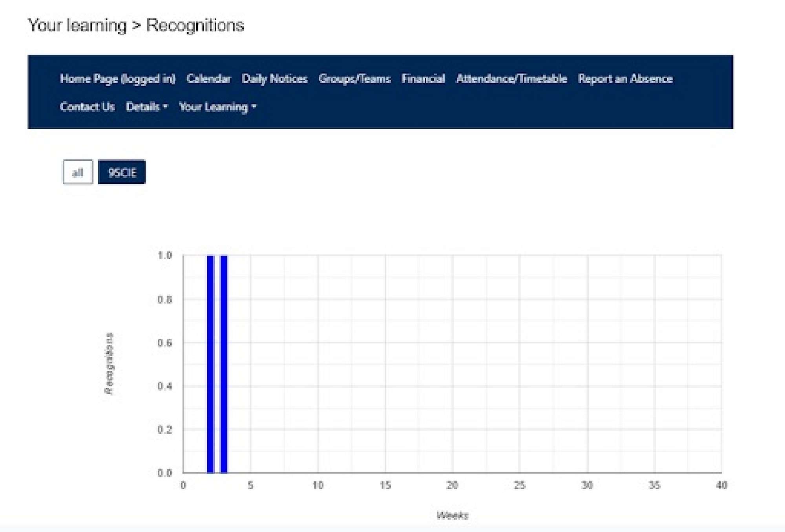Click the Recognitions axis label
785x532 pixels.
tap(109, 363)
